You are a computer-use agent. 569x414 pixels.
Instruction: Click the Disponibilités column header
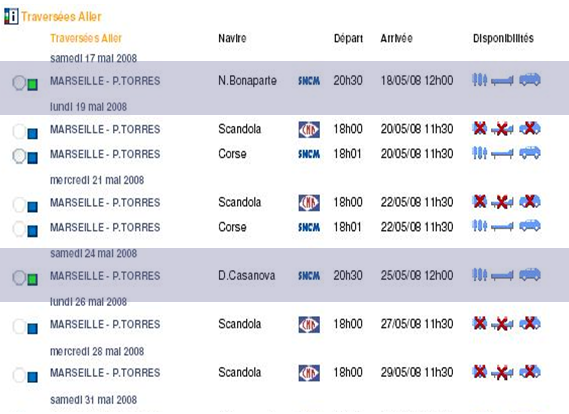tap(503, 38)
